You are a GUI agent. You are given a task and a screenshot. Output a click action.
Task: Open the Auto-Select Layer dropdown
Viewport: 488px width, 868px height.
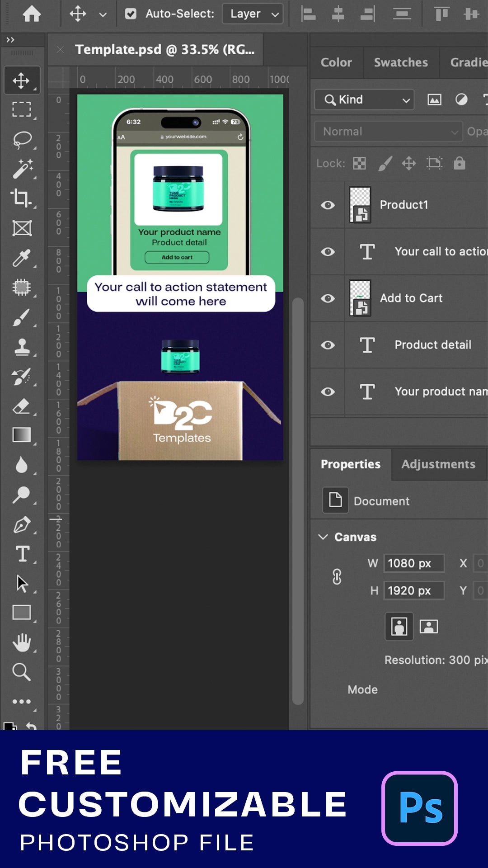click(253, 14)
